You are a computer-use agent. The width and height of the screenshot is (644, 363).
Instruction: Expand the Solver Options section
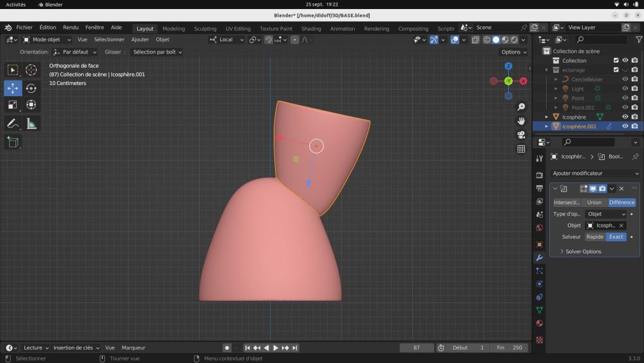coord(583,251)
